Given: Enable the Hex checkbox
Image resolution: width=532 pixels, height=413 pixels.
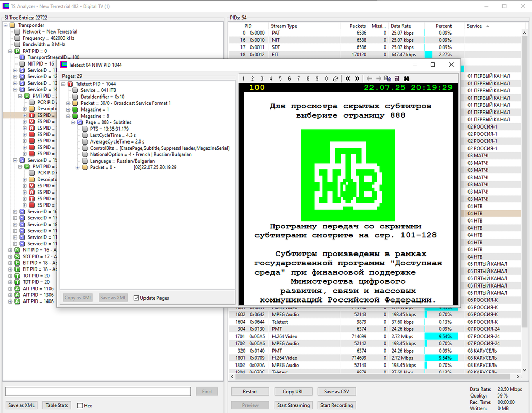Looking at the screenshot, I should click(x=80, y=406).
